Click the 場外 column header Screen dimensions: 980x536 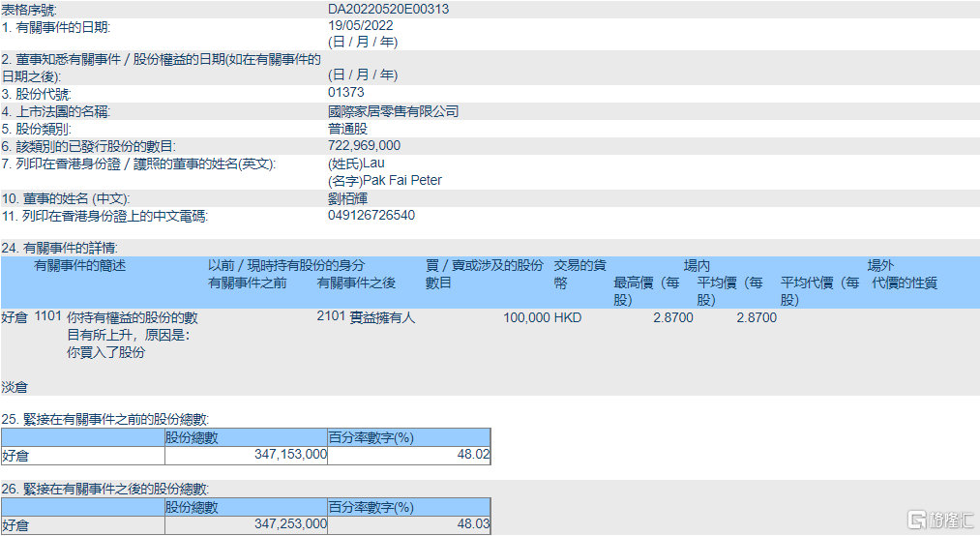(880, 265)
